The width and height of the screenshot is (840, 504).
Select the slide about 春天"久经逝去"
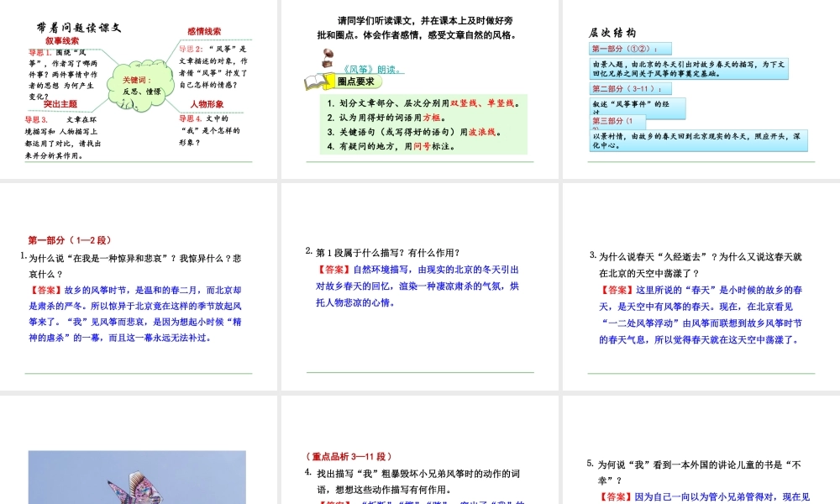(x=701, y=286)
